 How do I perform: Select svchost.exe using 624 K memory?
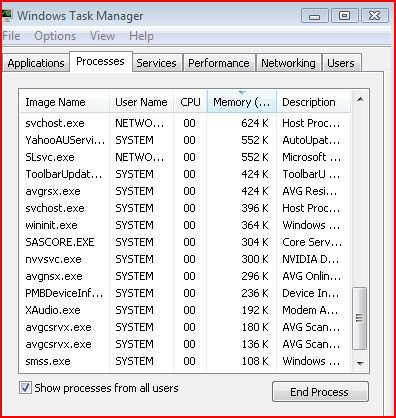click(x=185, y=123)
